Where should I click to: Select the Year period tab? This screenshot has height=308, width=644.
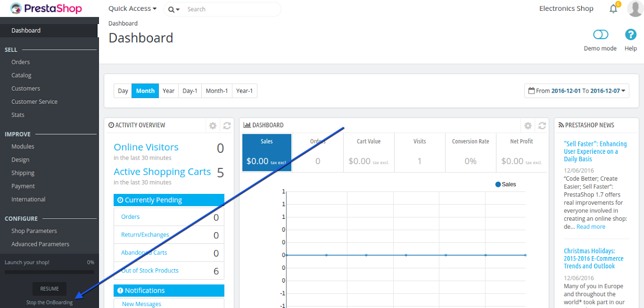(168, 91)
